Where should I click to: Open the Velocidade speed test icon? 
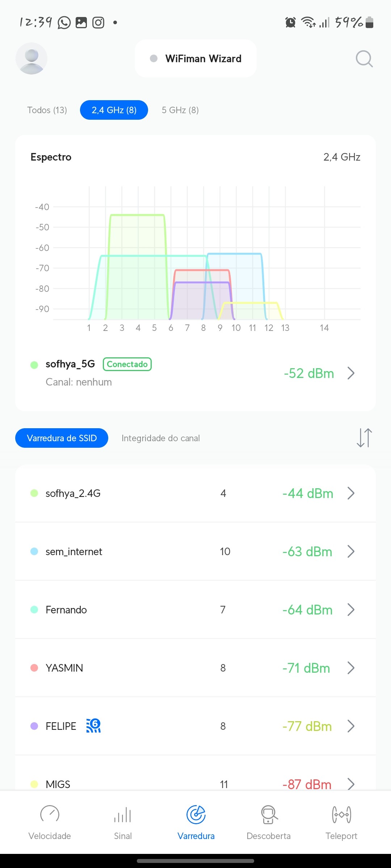[50, 814]
